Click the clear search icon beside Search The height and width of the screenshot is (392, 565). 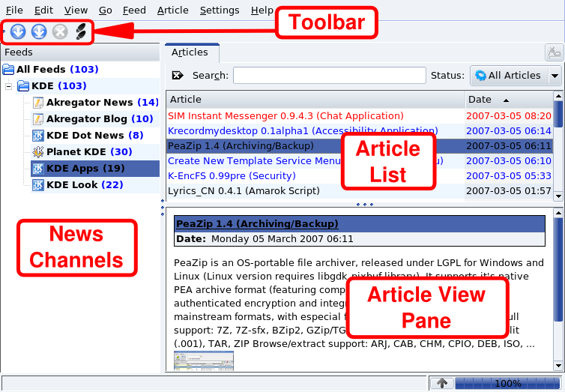(178, 75)
